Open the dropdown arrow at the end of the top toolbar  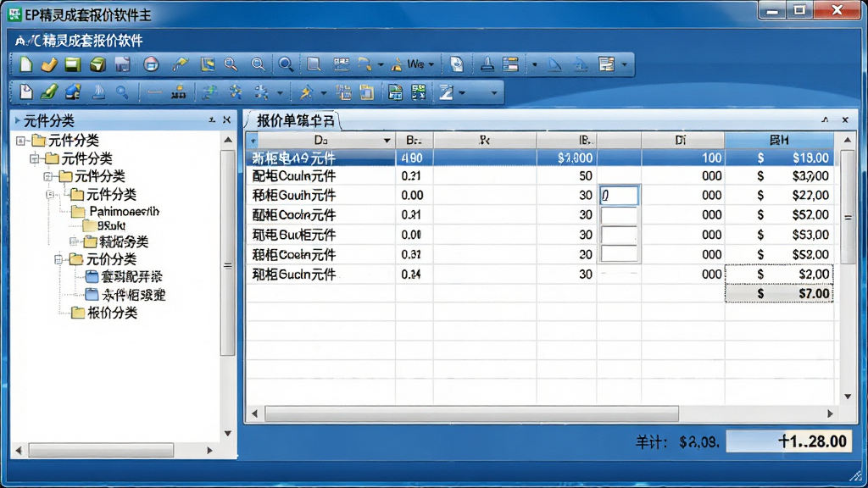(625, 64)
